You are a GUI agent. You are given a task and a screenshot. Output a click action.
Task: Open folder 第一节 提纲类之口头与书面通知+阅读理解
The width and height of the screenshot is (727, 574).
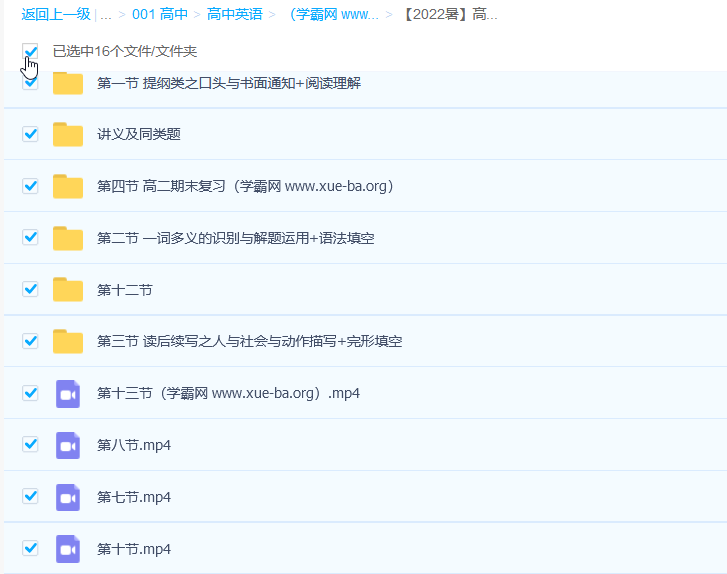pyautogui.click(x=229, y=83)
